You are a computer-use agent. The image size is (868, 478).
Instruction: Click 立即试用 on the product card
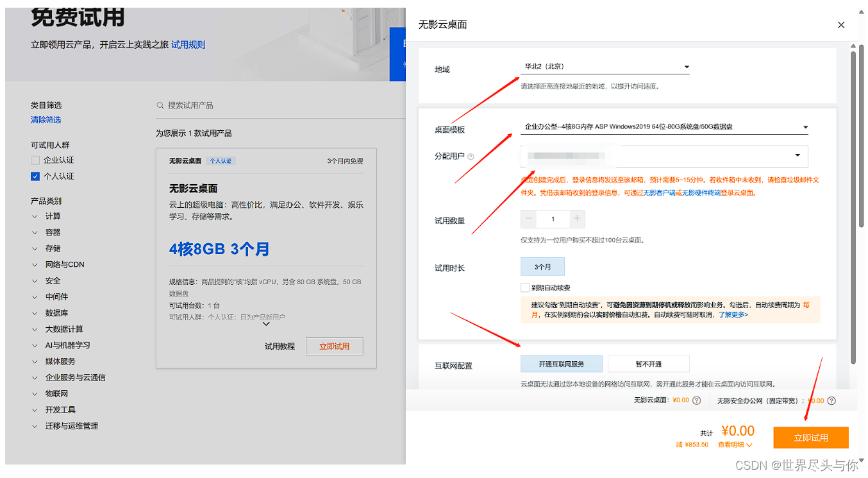pos(335,346)
